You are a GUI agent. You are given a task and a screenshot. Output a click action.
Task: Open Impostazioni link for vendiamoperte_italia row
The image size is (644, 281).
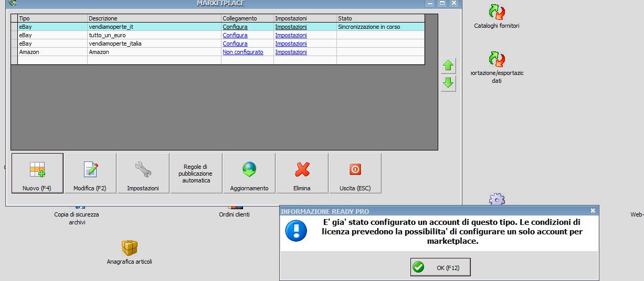tap(291, 44)
